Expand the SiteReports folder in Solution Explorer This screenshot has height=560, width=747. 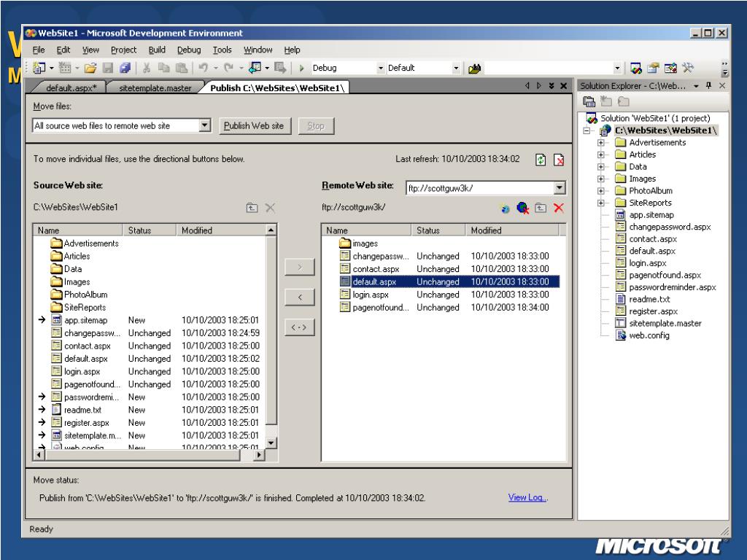(x=601, y=203)
